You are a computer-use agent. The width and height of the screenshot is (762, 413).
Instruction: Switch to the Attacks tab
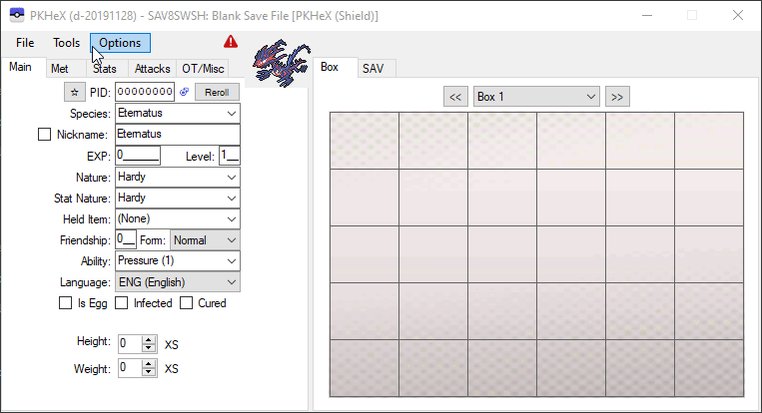tap(152, 69)
